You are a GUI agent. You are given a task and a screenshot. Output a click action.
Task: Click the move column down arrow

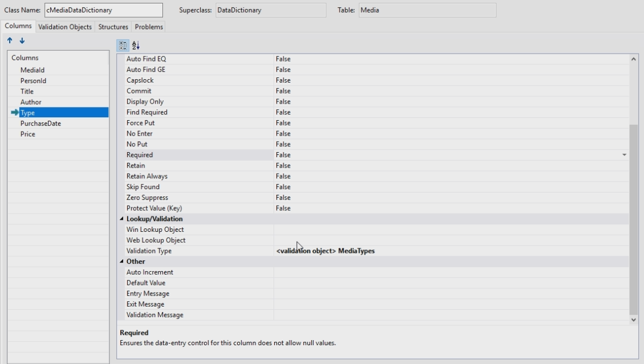[x=22, y=40]
